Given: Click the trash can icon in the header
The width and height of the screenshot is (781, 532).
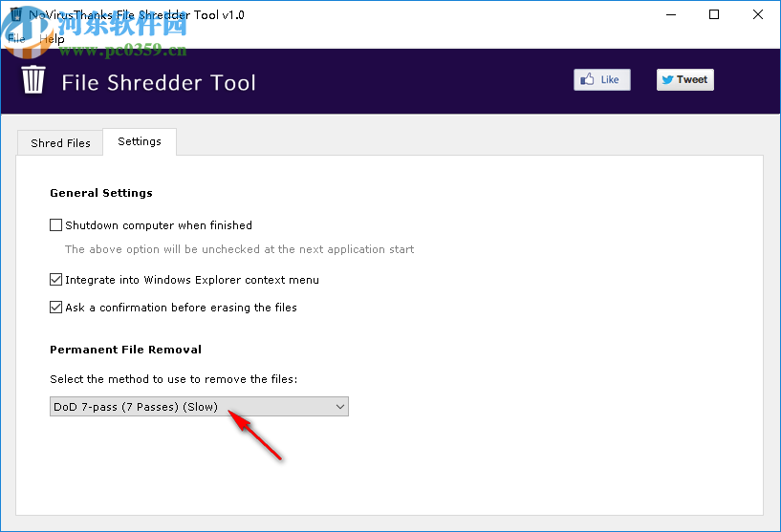Looking at the screenshot, I should point(33,79).
